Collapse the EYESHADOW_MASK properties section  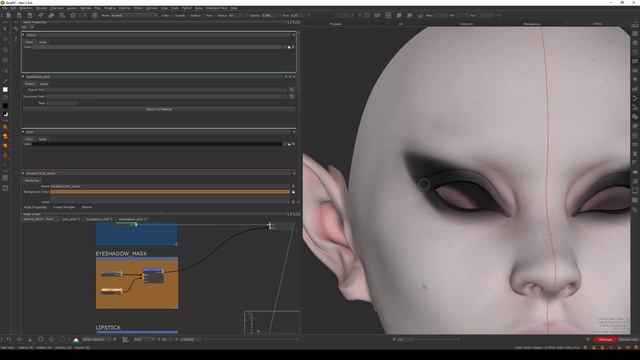tap(23, 173)
